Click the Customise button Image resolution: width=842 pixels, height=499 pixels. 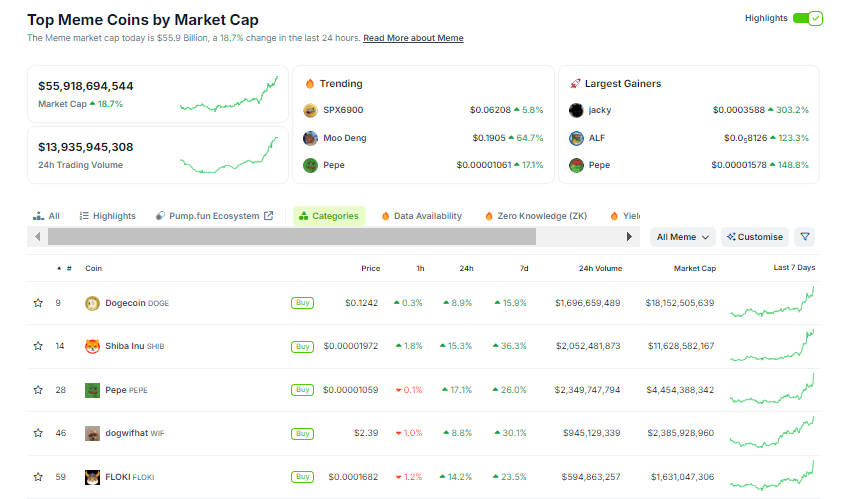(x=754, y=237)
